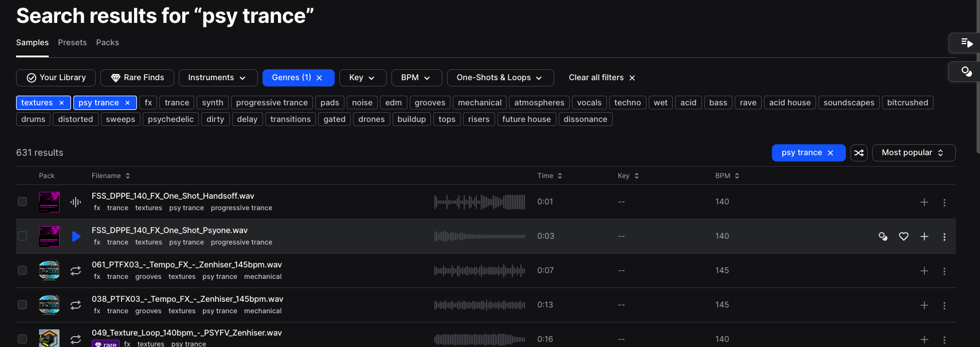The image size is (980, 347).
Task: Click the shuffle results icon
Action: [x=859, y=153]
